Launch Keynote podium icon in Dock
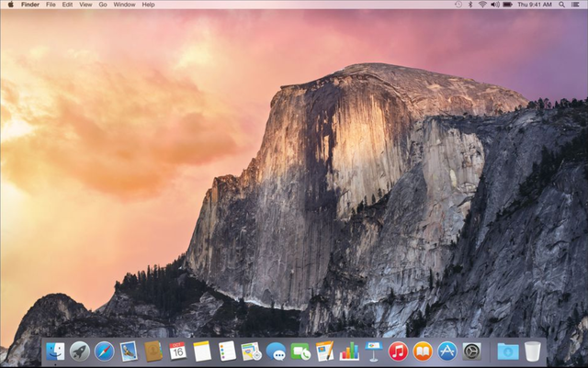Screen dimensions: 588x368 (374, 351)
